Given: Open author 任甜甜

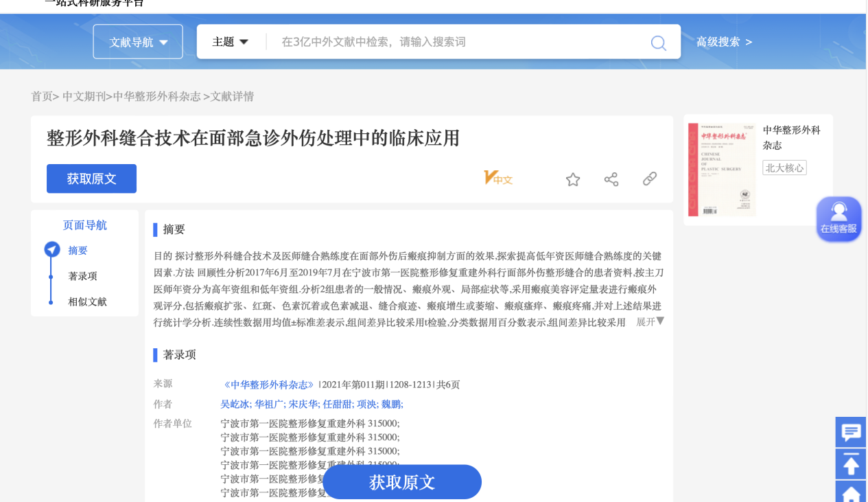Looking at the screenshot, I should [336, 404].
